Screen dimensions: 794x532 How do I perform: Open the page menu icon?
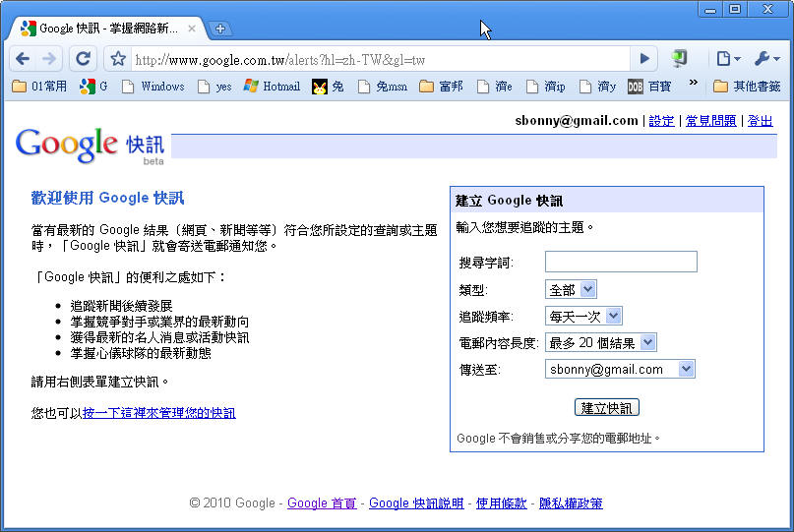pyautogui.click(x=728, y=59)
